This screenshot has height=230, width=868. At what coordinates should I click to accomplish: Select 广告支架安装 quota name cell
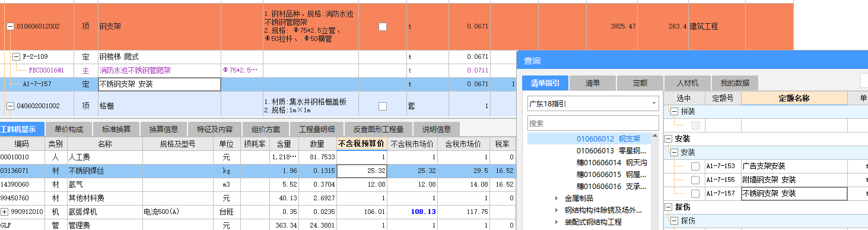click(794, 166)
